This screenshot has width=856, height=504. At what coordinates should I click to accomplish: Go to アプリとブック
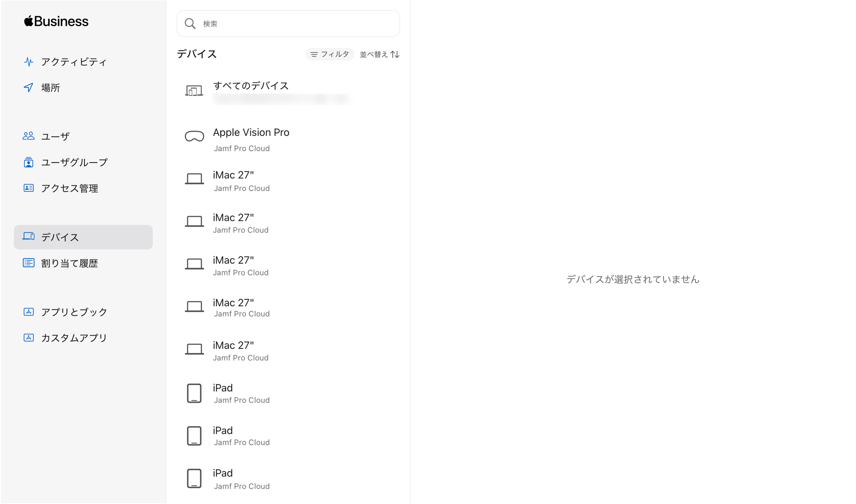coord(83,312)
